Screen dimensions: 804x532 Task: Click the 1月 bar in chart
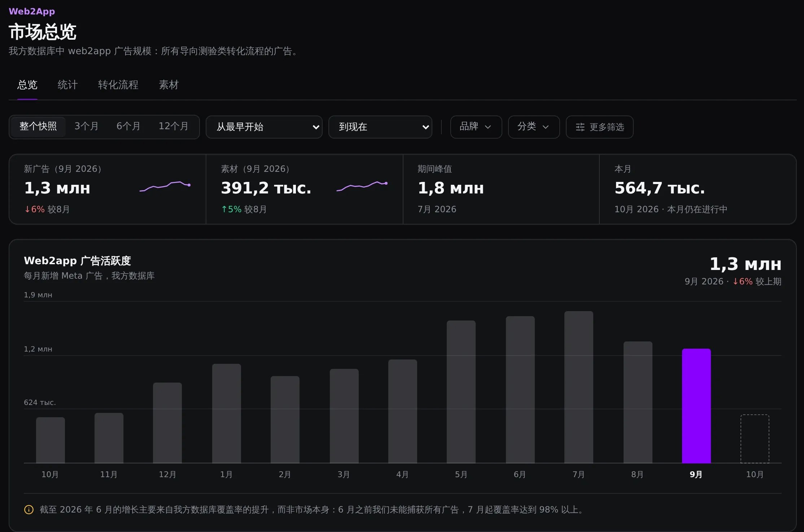pyautogui.click(x=226, y=413)
